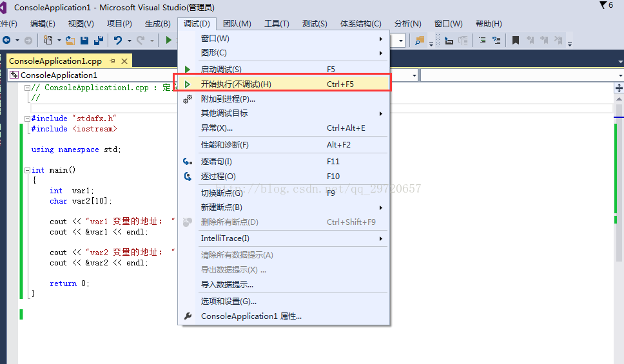Open the toolbar combo box dropdown arrow
The height and width of the screenshot is (364, 624).
pyautogui.click(x=401, y=40)
